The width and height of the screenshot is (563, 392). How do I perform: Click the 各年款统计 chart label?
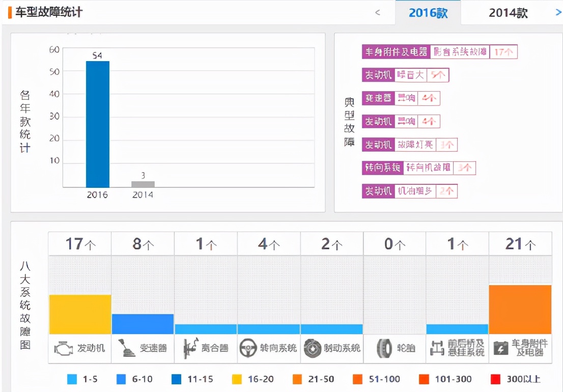[x=25, y=122]
